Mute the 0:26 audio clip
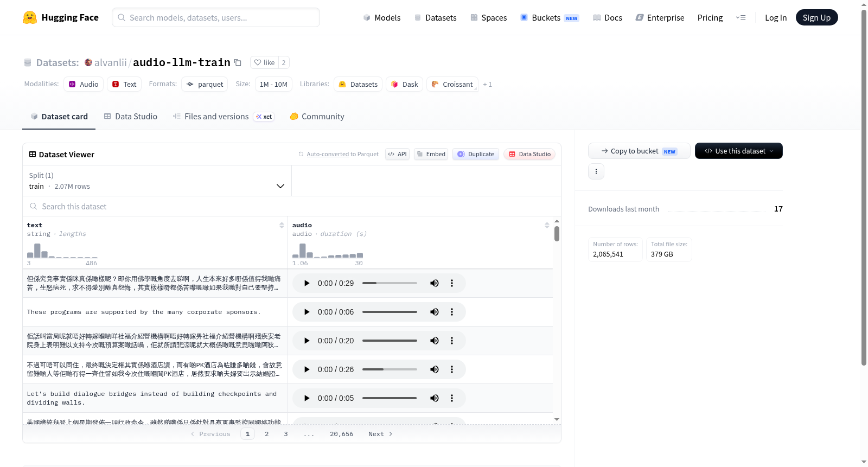 point(435,369)
